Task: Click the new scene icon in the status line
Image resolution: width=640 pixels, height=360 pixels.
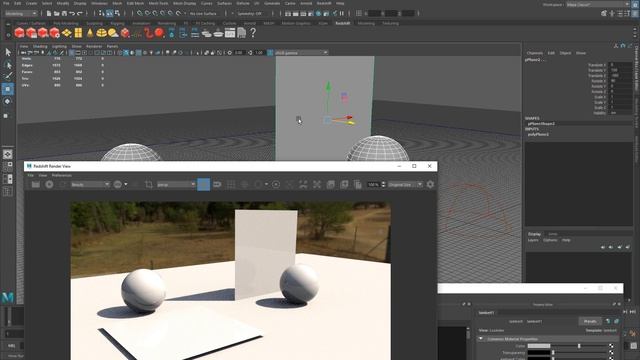Action: click(x=49, y=13)
